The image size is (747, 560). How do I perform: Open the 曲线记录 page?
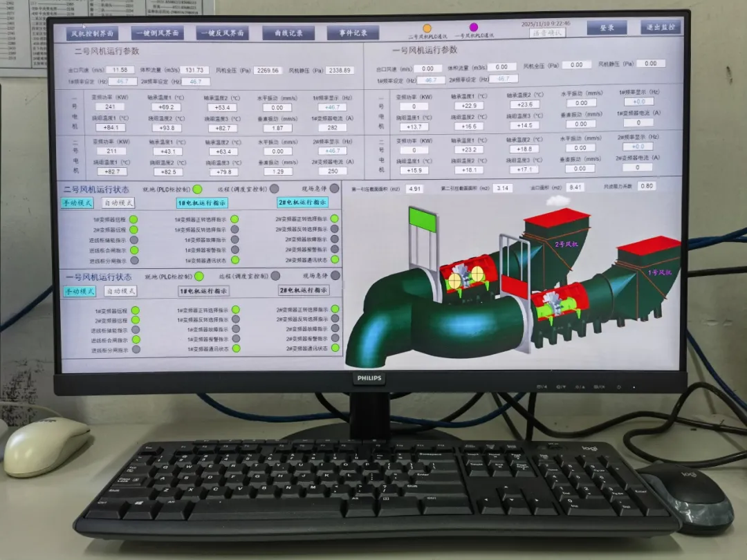coord(288,32)
